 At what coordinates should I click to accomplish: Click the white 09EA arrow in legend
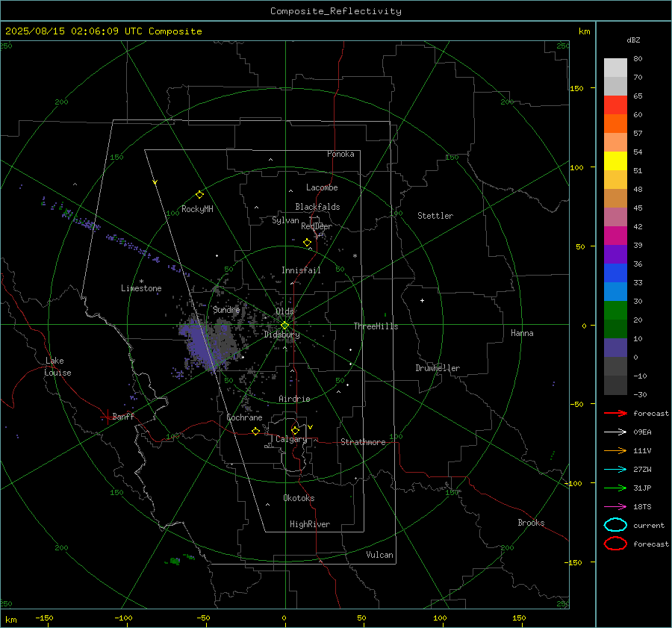615,432
